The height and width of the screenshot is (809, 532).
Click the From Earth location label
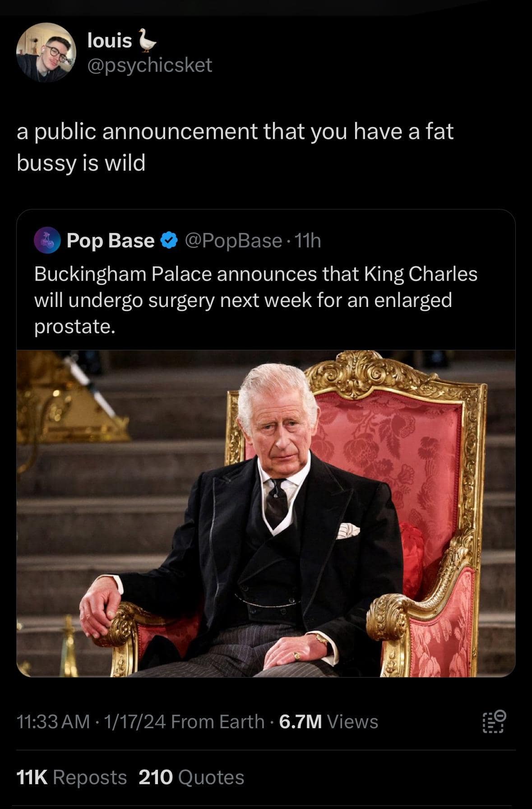[218, 721]
